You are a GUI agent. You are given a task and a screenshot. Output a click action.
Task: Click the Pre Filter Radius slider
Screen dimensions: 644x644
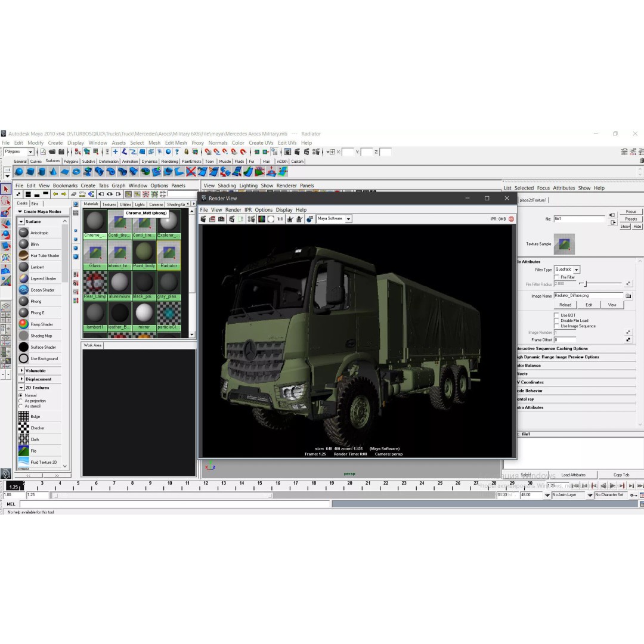(x=600, y=283)
